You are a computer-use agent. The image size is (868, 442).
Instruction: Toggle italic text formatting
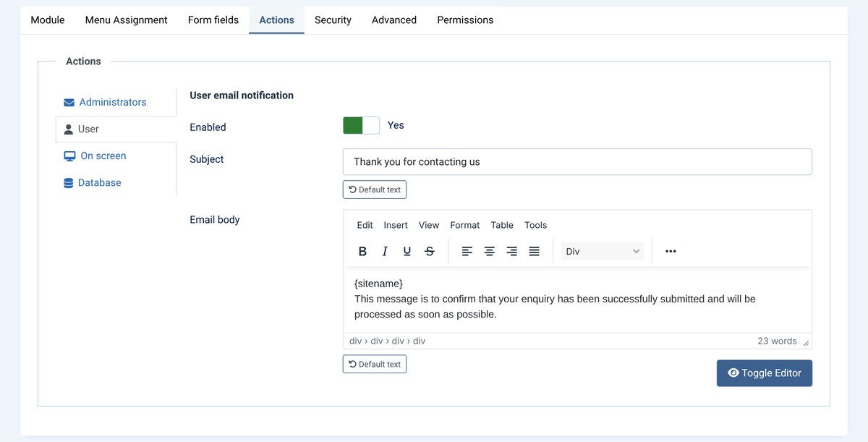tap(385, 251)
